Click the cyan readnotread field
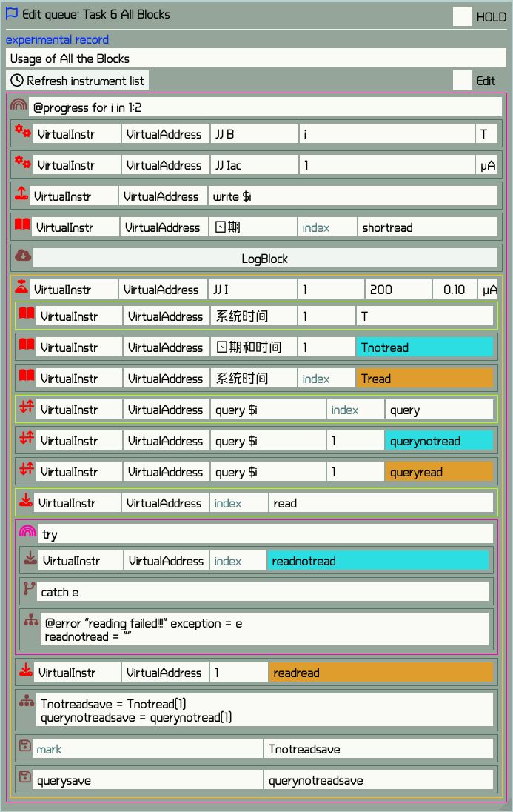Viewport: 513px width, 812px height. coord(378,561)
